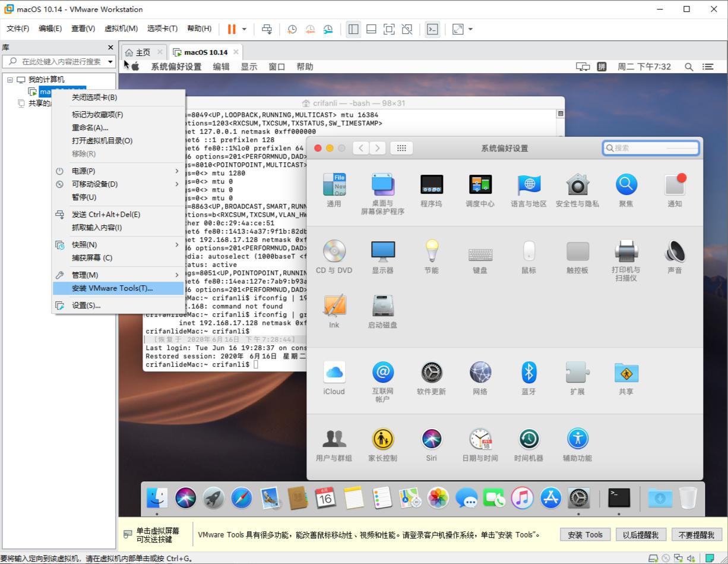Open the power dropdown arrow beside pause

click(244, 29)
